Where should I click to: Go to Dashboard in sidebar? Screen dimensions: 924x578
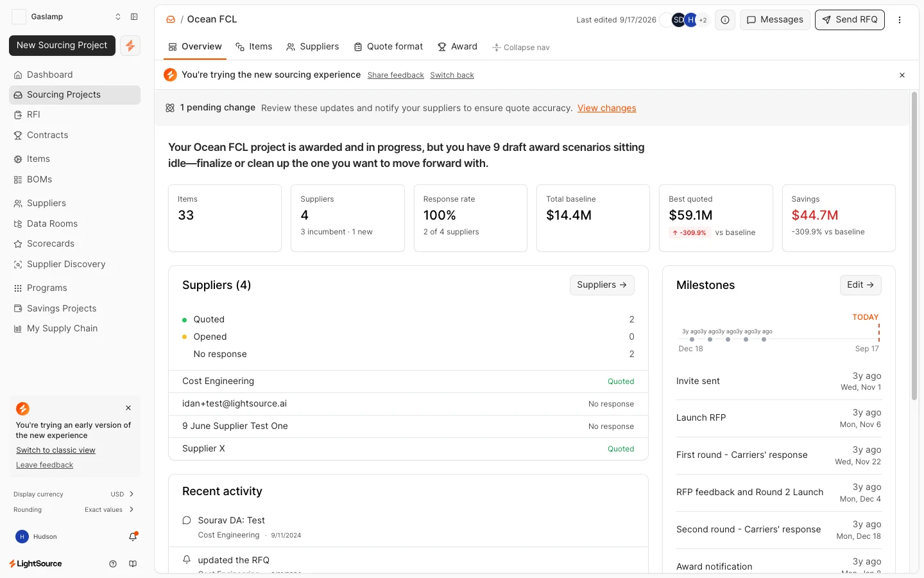pyautogui.click(x=74, y=74)
